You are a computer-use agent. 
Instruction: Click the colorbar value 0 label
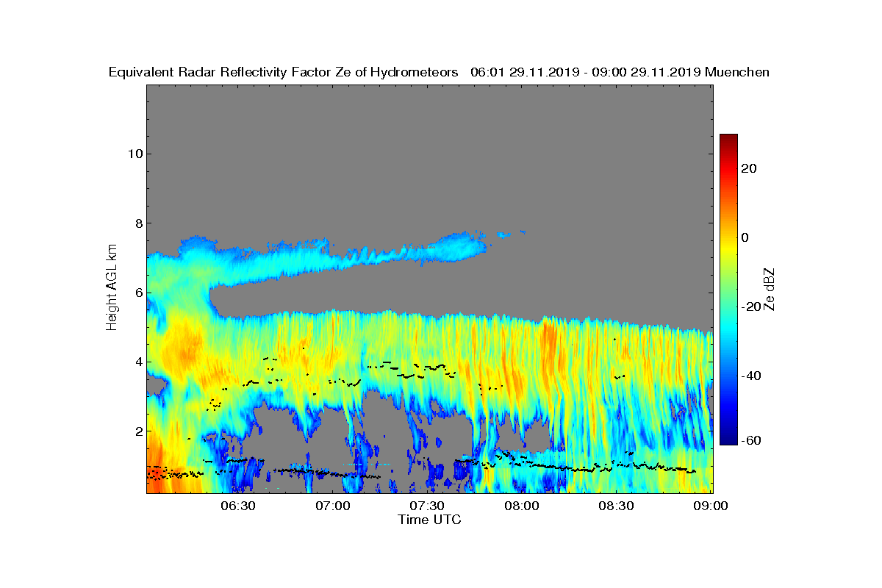[x=745, y=237]
